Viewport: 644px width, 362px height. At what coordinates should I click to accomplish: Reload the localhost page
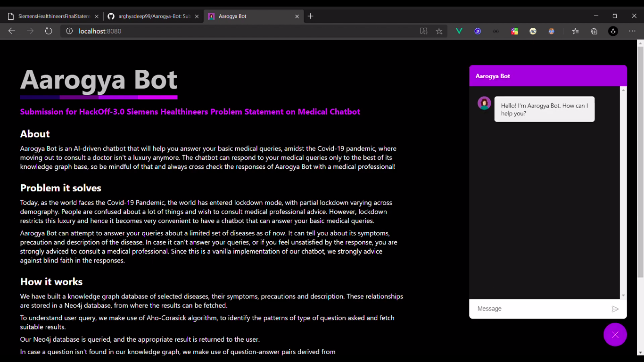pyautogui.click(x=49, y=31)
